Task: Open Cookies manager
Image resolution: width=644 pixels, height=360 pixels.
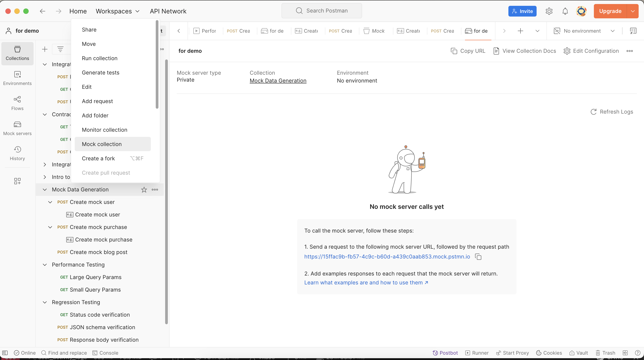Action: [x=549, y=353]
